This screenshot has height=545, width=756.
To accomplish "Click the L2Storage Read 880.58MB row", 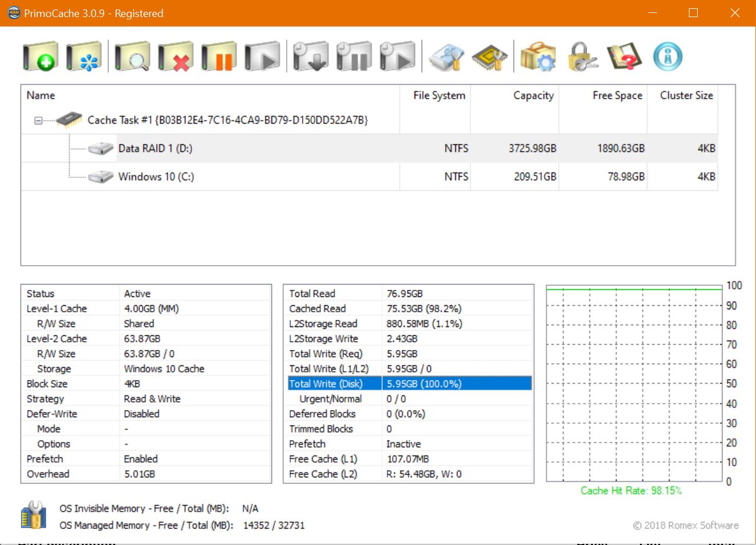I will (x=409, y=323).
